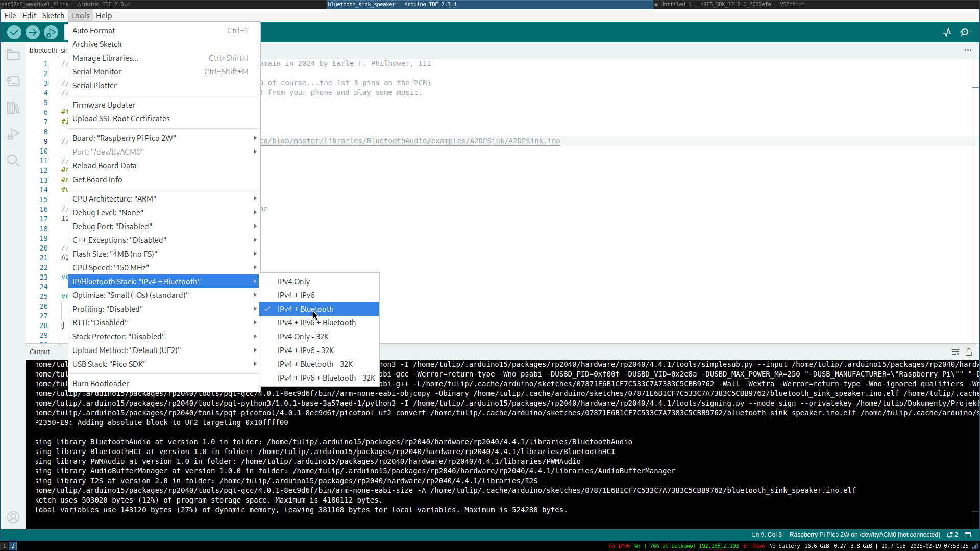Click Burn Bootloader menu entry
This screenshot has height=551, width=980.
(101, 384)
